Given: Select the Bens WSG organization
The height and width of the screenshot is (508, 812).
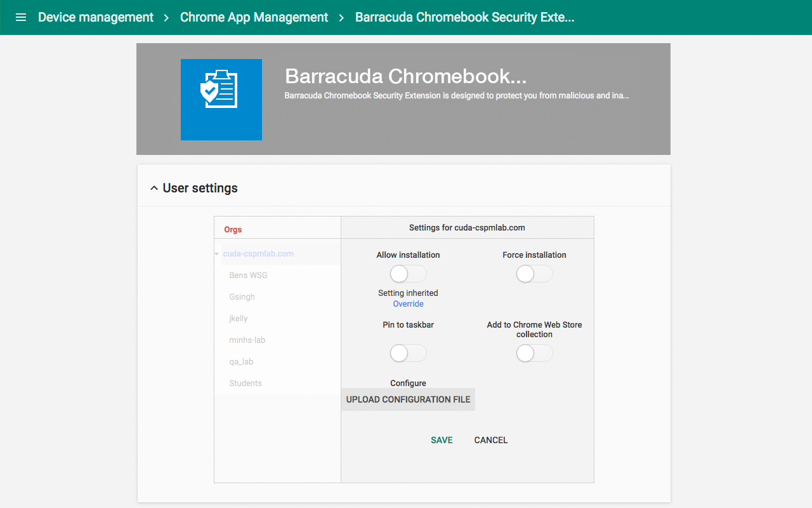Looking at the screenshot, I should tap(247, 275).
